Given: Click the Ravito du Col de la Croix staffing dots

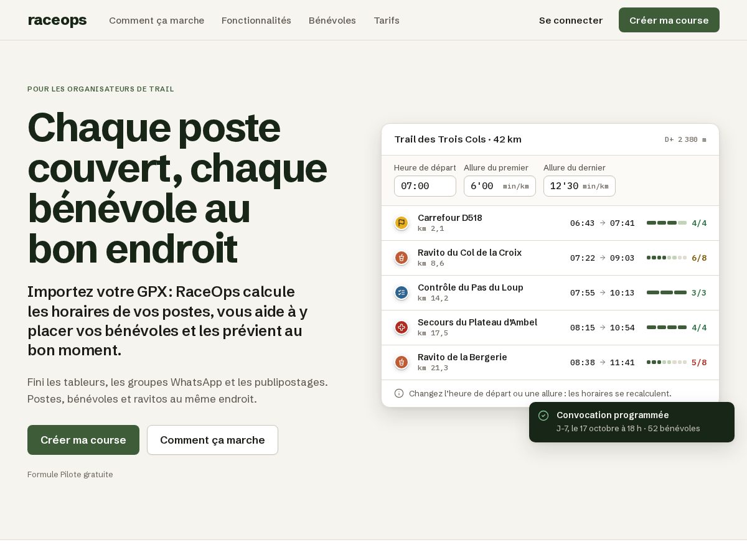Looking at the screenshot, I should (667, 258).
